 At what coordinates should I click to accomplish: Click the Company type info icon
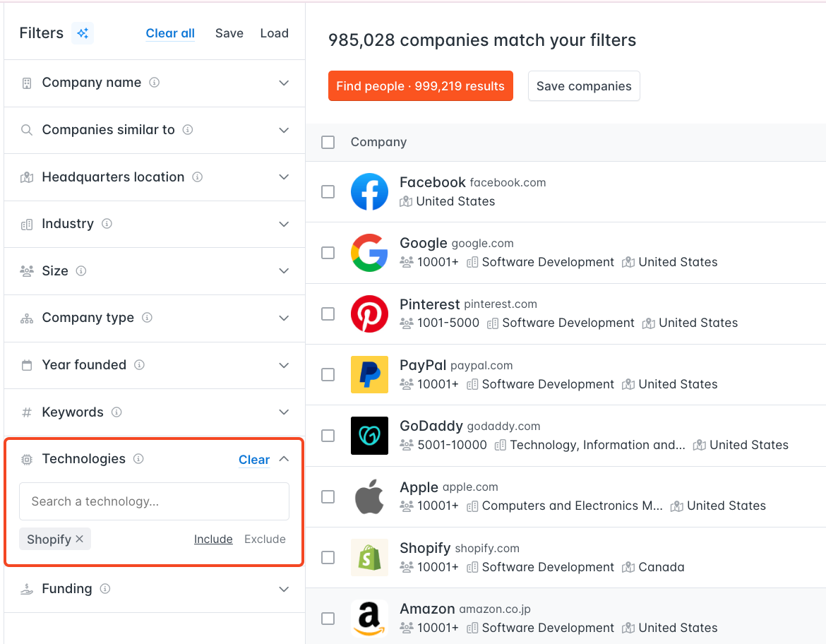coord(148,317)
